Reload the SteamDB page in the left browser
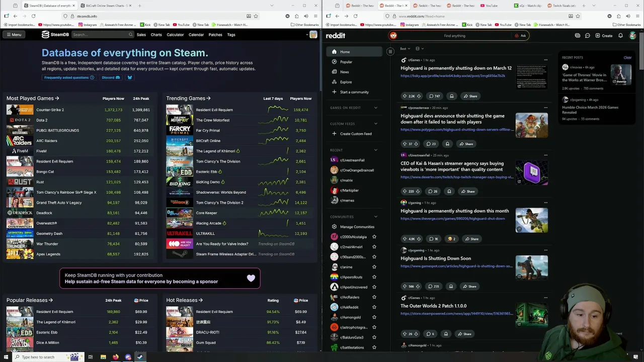The width and height of the screenshot is (644, 362). [x=33, y=16]
